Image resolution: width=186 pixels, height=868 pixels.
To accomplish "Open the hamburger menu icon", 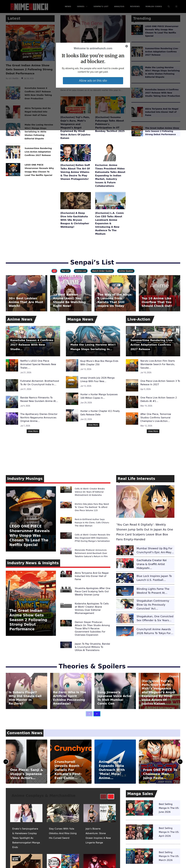I will (176, 6).
